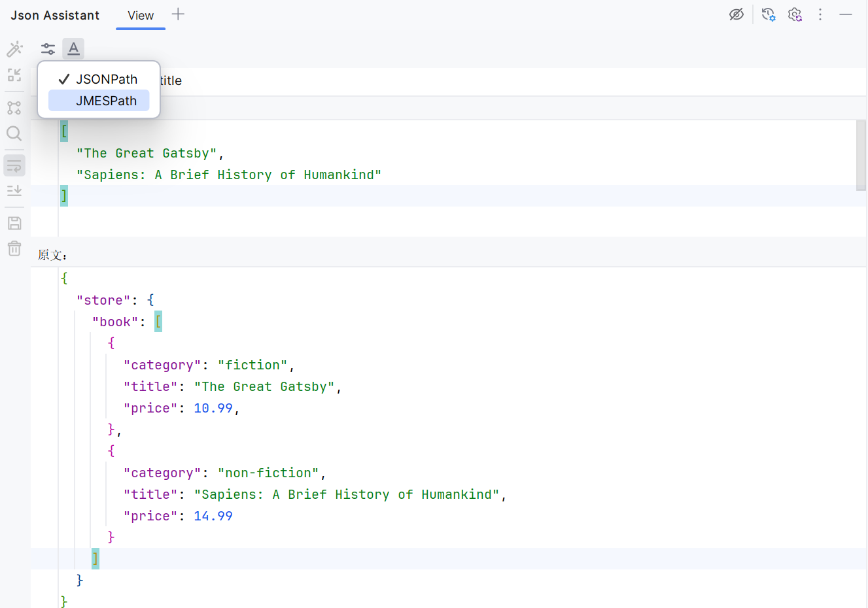Select the highlighted JSONPath query tool
868x608 pixels.
(14, 165)
